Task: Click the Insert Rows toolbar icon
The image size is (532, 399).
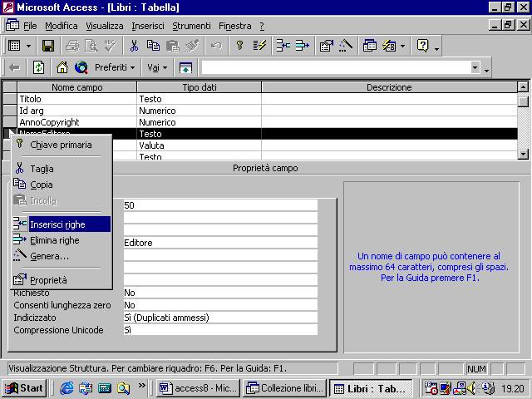Action: 283,46
